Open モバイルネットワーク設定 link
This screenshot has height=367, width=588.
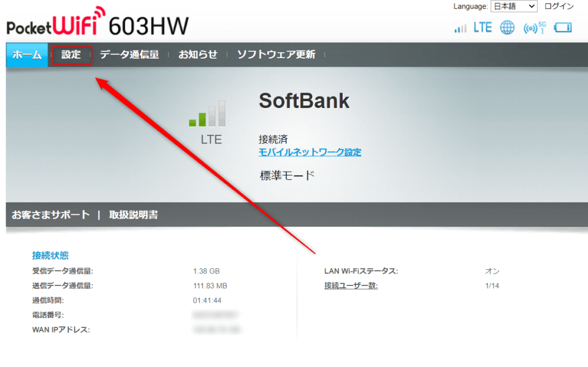310,152
